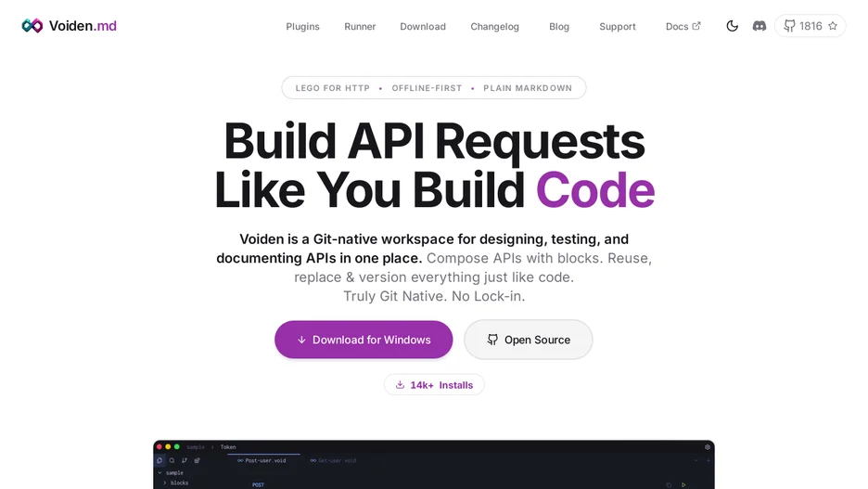Image resolution: width=868 pixels, height=489 pixels.
Task: Open the Plugins page
Action: coord(303,27)
